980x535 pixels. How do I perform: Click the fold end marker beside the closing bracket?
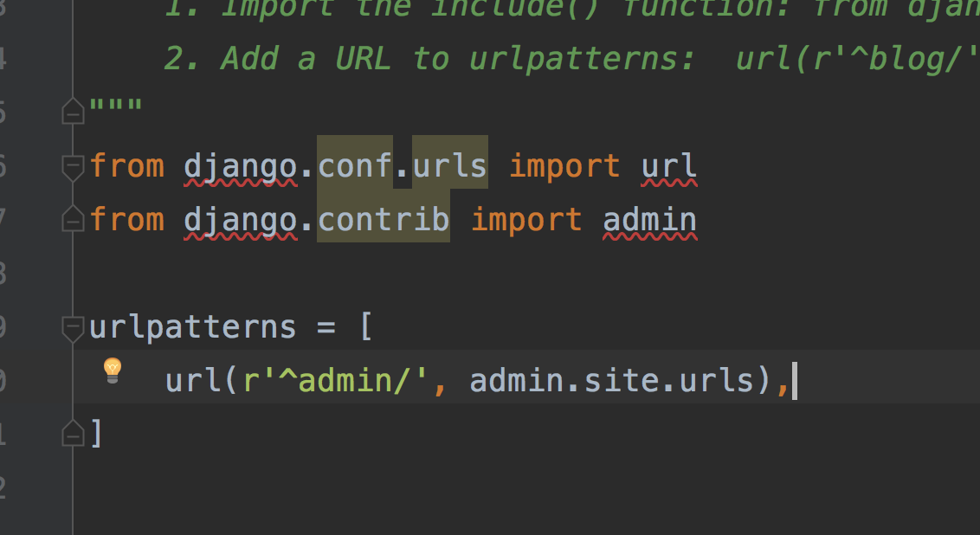(x=74, y=431)
